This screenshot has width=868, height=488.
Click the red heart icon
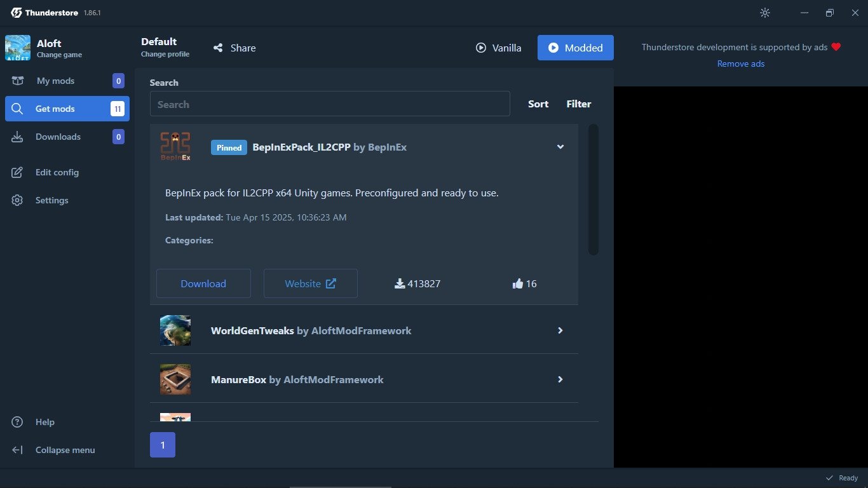(x=836, y=47)
